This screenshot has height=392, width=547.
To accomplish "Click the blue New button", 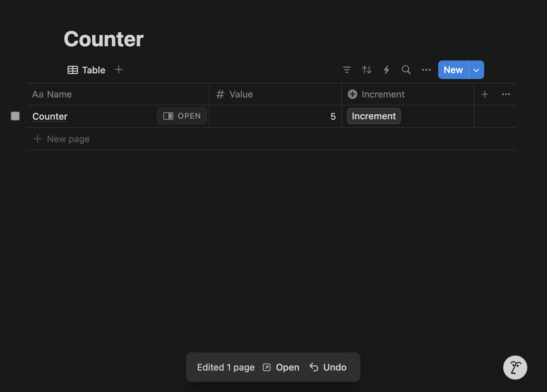I will coord(453,70).
